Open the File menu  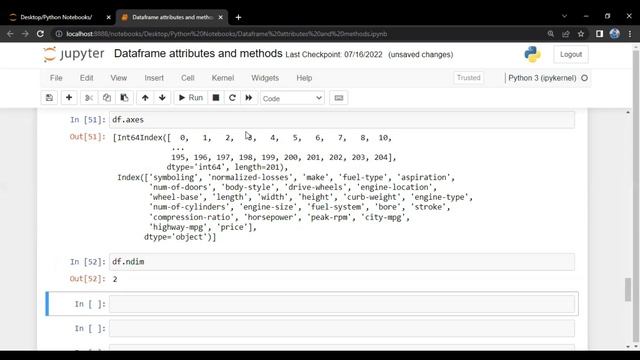[56, 78]
